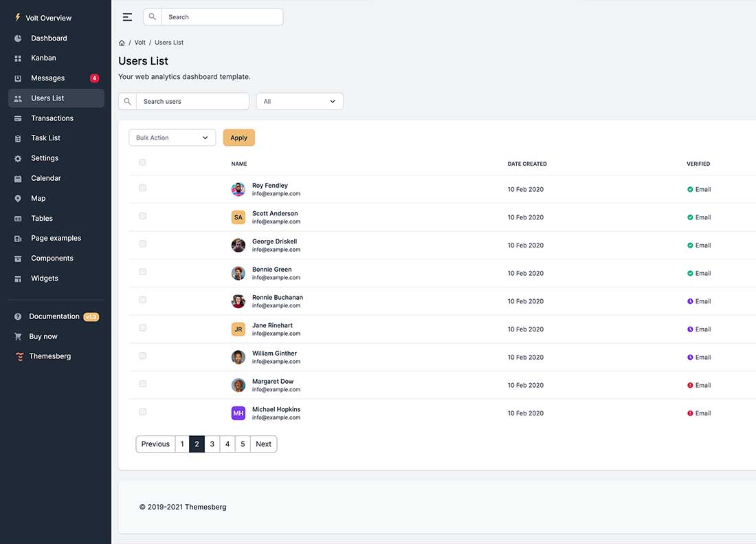Open Messages with the notification badge
The width and height of the screenshot is (756, 544).
point(17,78)
